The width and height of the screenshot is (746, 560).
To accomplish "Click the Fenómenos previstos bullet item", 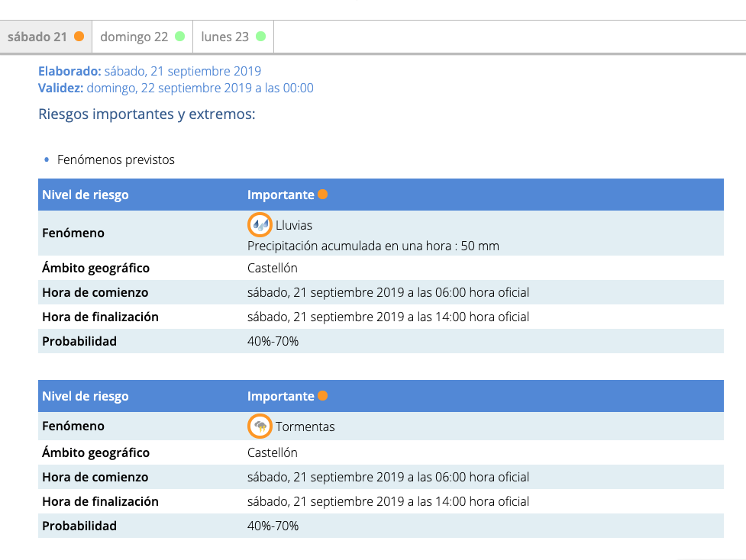I will click(x=116, y=160).
